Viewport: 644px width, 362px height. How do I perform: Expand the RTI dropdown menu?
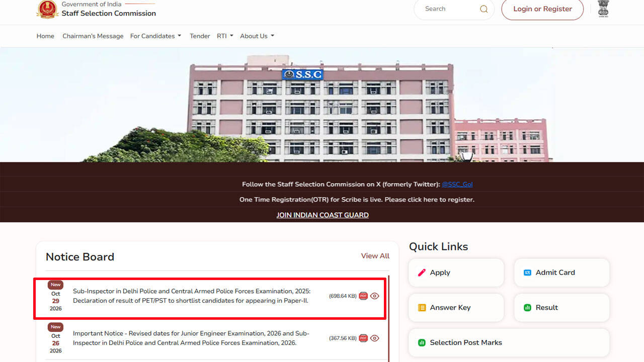(225, 36)
